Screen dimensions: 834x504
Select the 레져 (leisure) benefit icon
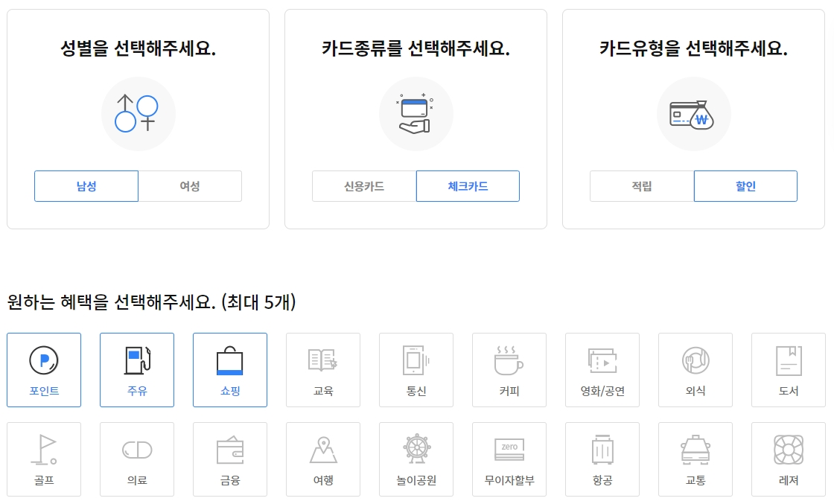pyautogui.click(x=789, y=459)
